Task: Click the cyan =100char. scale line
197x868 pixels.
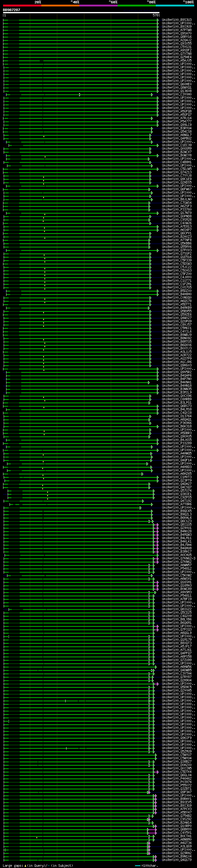Action: pyautogui.click(x=137, y=866)
